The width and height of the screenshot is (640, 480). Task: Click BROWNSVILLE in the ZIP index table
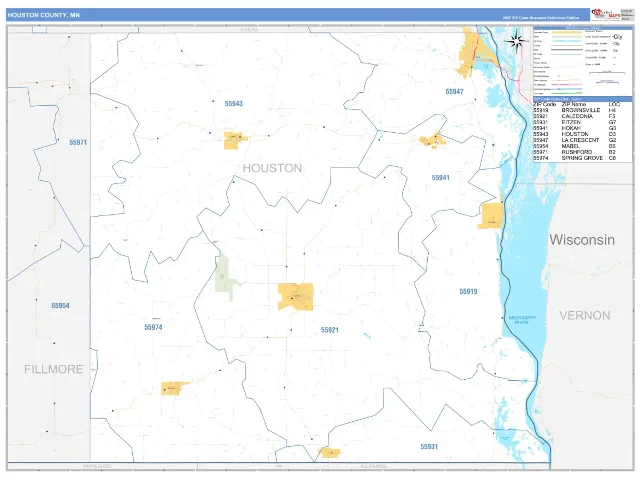click(x=580, y=110)
